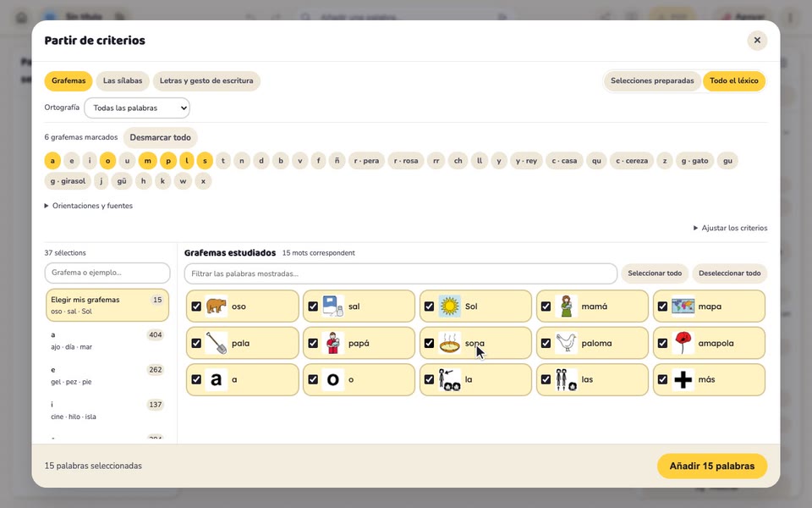This screenshot has width=812, height=508.
Task: Toggle the g · gato grapheme chip
Action: point(694,161)
